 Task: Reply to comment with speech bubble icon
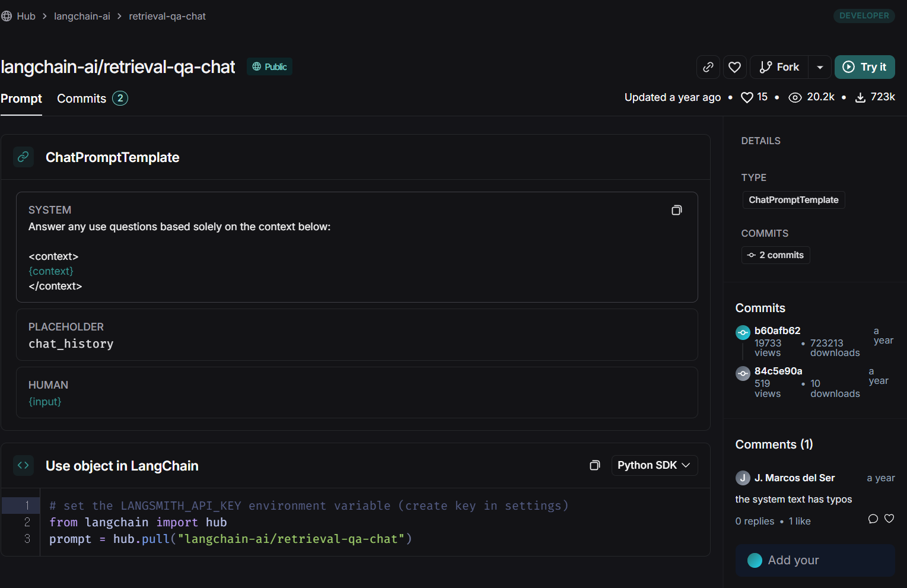point(873,519)
